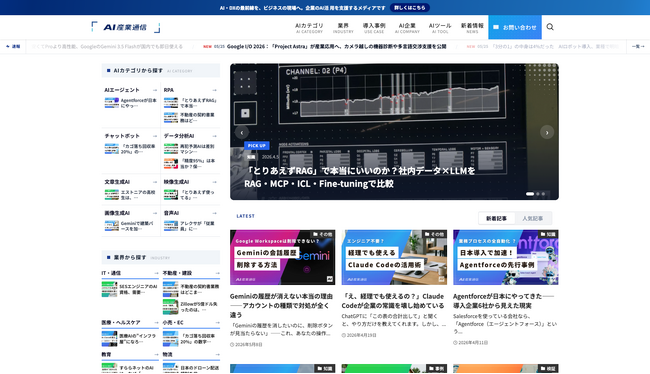Image resolution: width=650 pixels, height=374 pixels.
Task: Click arrow next to IT・通信 industry
Action: pyautogui.click(x=156, y=273)
